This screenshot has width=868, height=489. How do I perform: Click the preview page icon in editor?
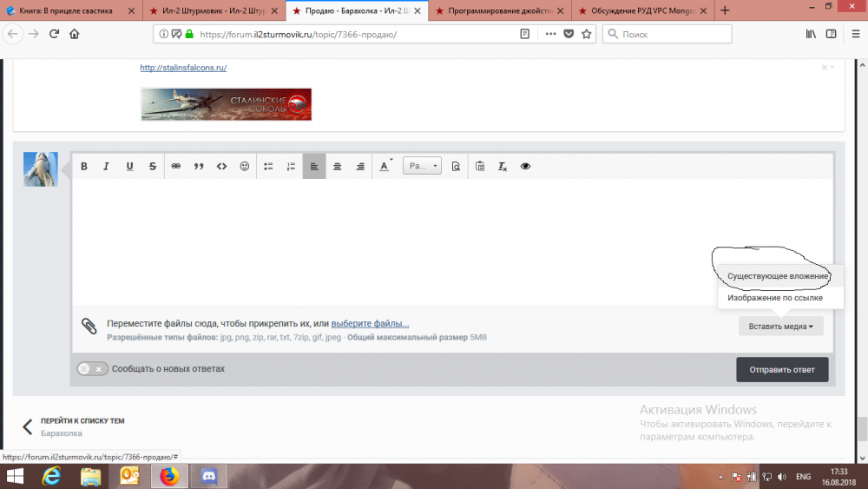click(x=456, y=166)
